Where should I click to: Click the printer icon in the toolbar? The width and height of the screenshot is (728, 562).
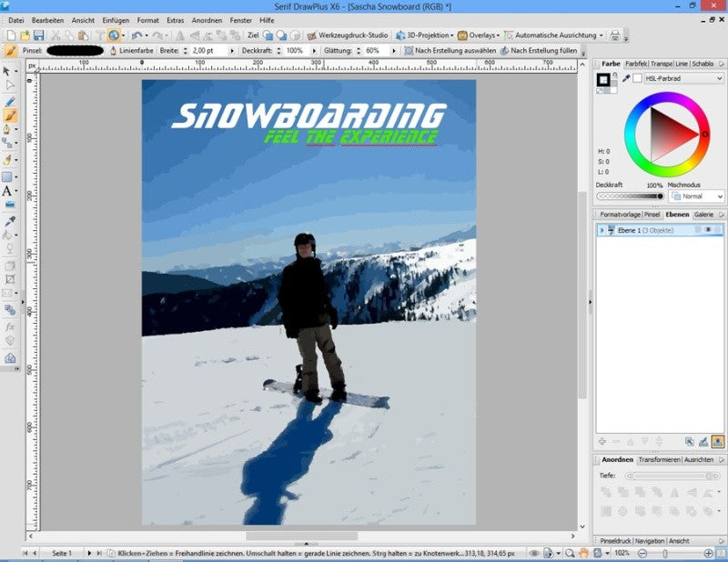click(615, 35)
